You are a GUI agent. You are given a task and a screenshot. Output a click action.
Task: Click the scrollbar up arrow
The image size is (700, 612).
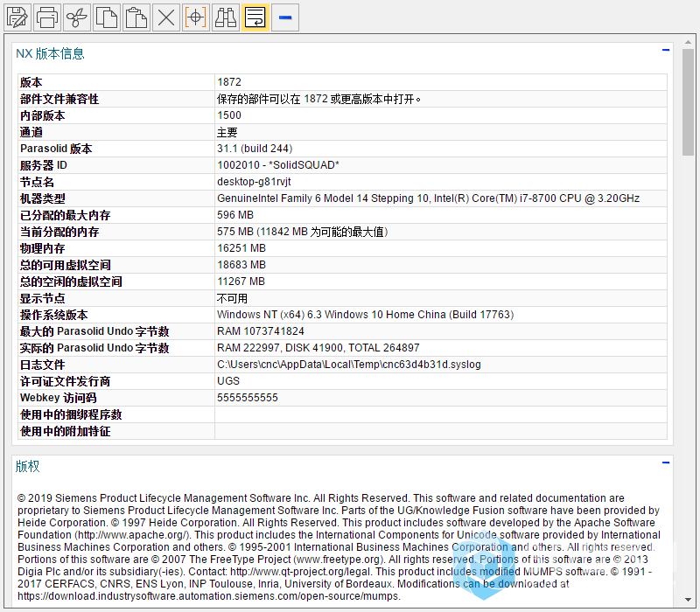point(688,42)
